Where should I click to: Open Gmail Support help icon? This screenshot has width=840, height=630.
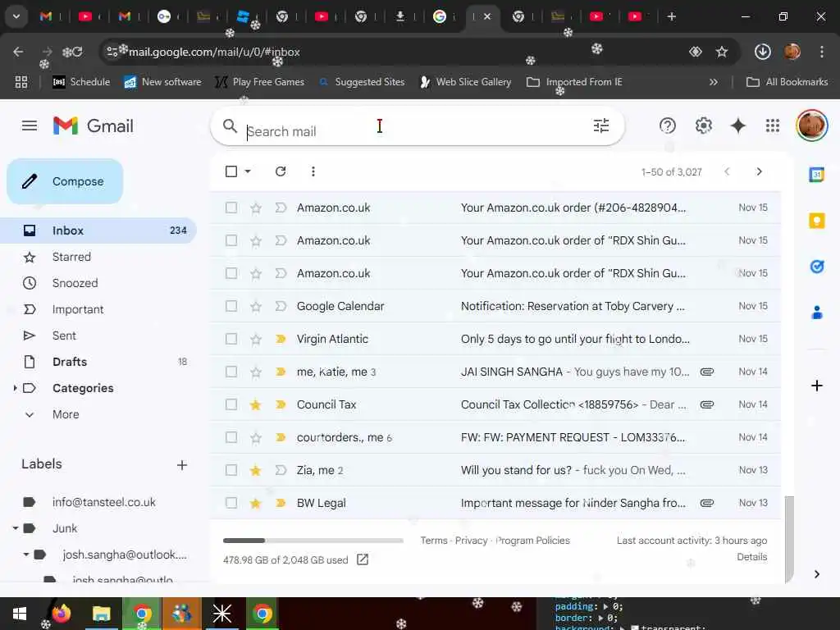tap(668, 126)
